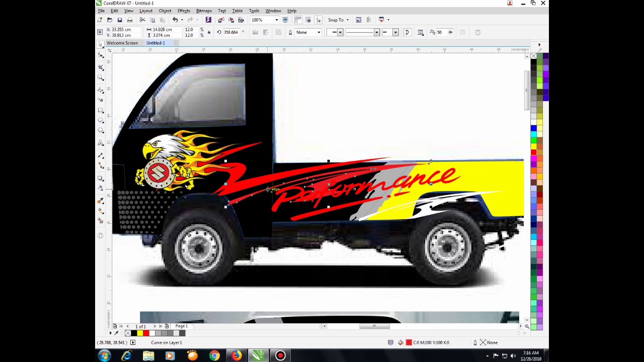
Task: Select the Interactive Fill tool
Action: tap(101, 211)
